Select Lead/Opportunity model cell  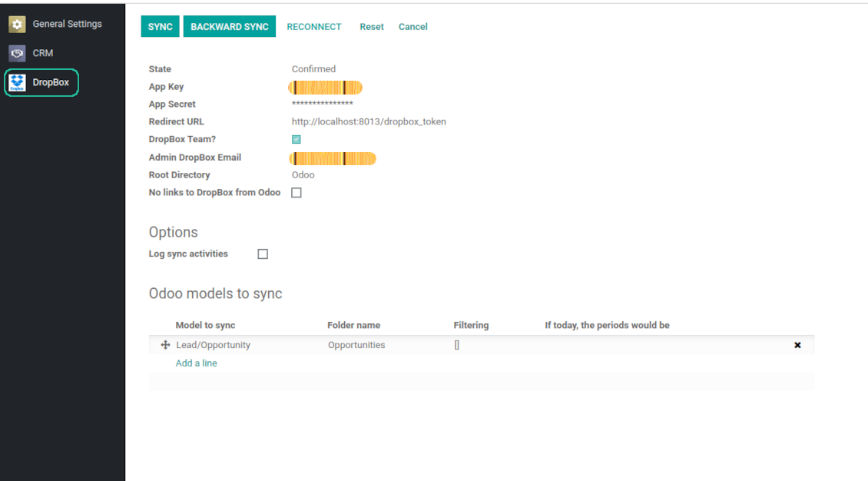pos(213,345)
